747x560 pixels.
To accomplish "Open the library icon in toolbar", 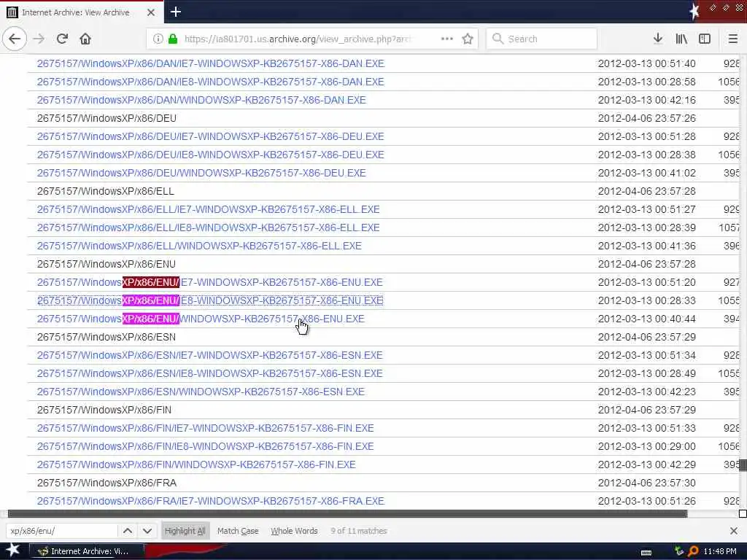I will [x=681, y=39].
